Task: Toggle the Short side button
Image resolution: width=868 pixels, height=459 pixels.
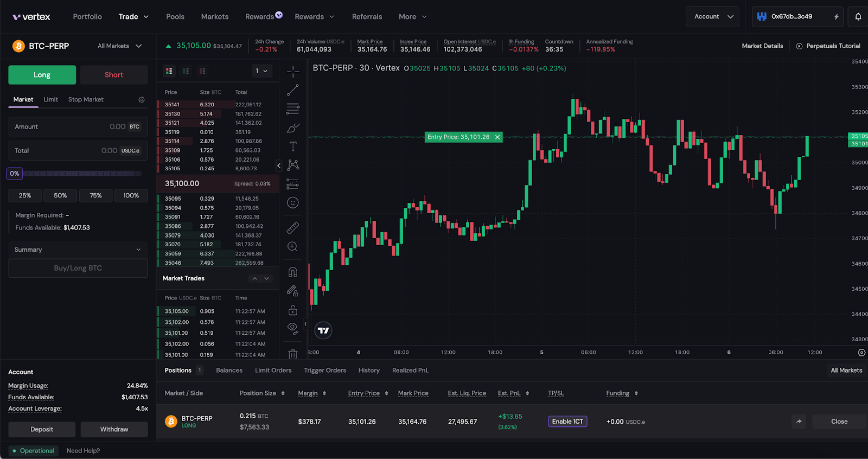Action: tap(114, 75)
